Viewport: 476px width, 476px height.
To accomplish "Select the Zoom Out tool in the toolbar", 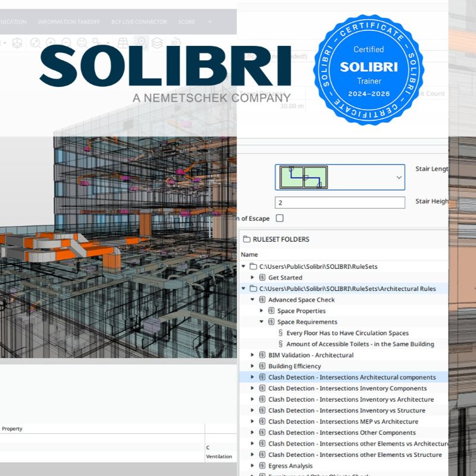I will pyautogui.click(x=66, y=43).
